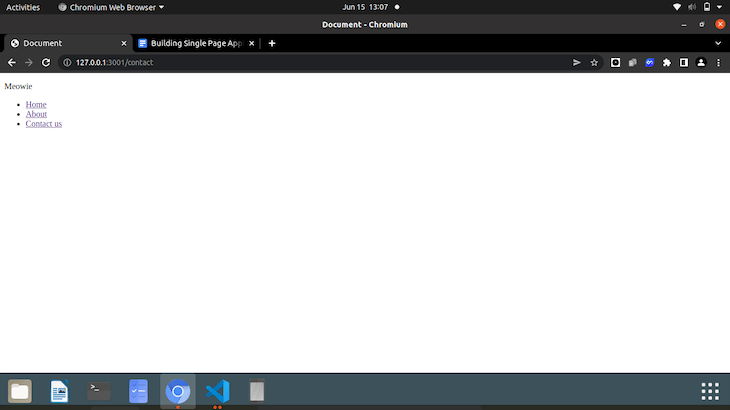Open Visual Studio Code from the dock
The width and height of the screenshot is (730, 410).
(x=217, y=391)
